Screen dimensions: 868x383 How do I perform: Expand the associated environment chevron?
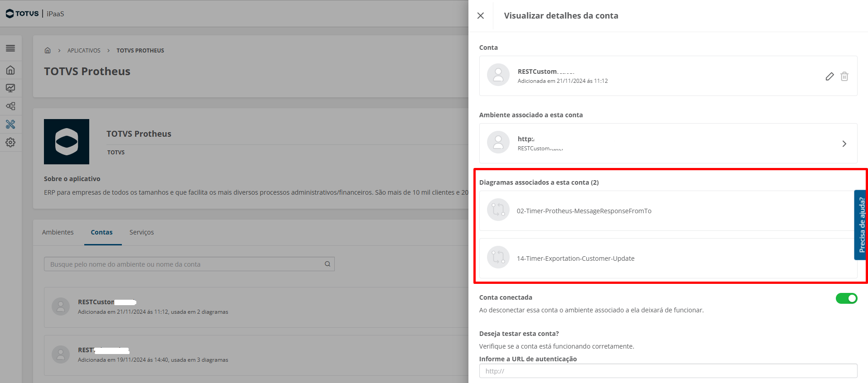click(x=844, y=144)
